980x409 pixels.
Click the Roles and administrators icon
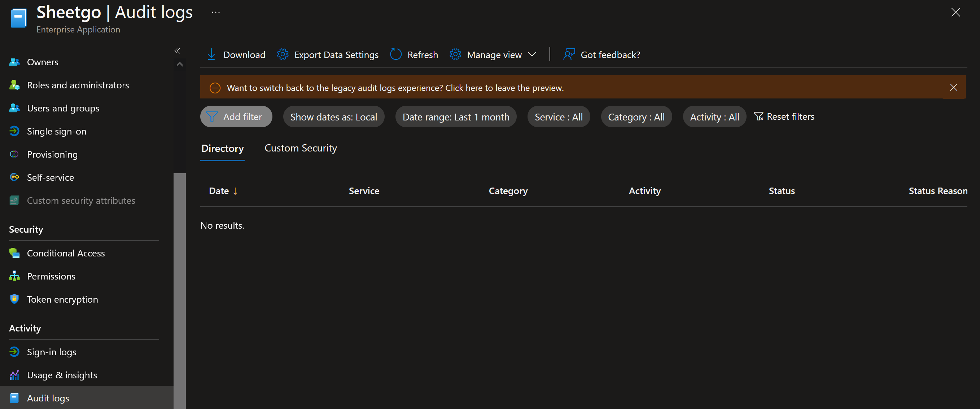(14, 85)
